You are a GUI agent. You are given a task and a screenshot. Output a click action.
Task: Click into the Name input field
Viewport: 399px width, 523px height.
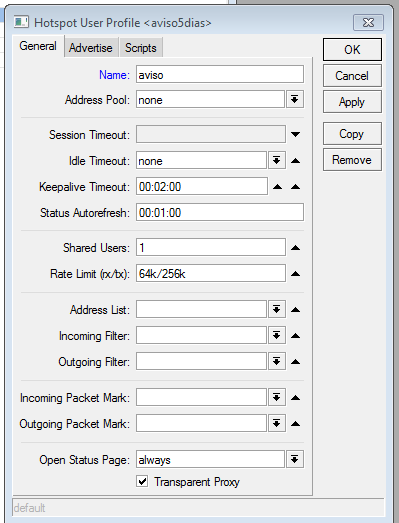coord(220,74)
